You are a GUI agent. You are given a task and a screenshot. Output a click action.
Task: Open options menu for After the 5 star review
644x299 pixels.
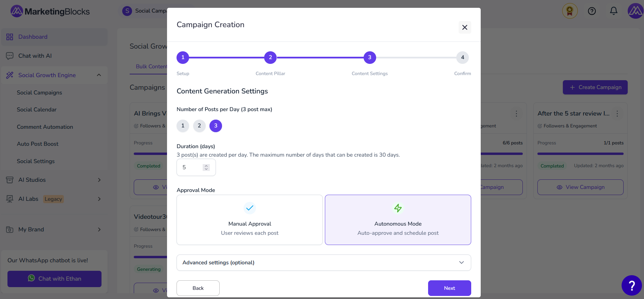pyautogui.click(x=618, y=113)
